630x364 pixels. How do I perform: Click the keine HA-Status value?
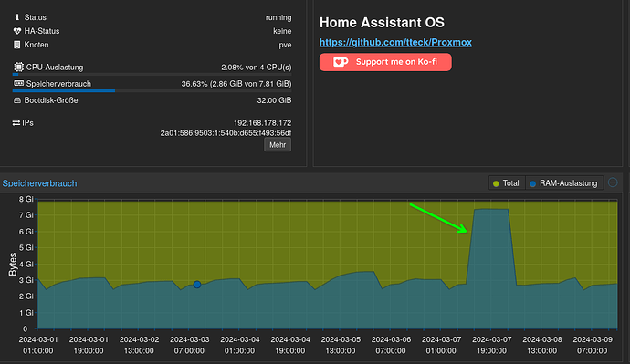(282, 31)
